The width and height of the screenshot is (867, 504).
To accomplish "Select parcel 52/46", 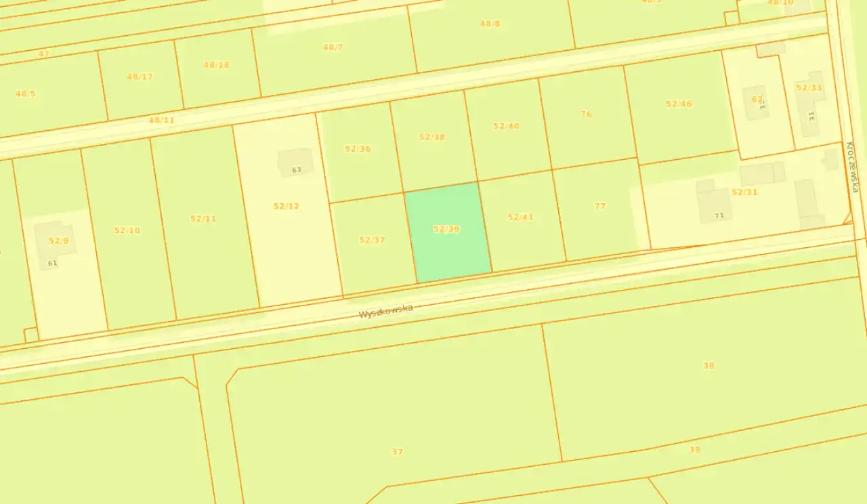I will coord(679,104).
